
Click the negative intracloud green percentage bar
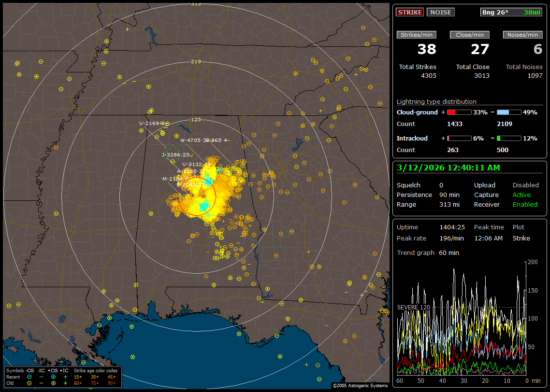point(509,138)
